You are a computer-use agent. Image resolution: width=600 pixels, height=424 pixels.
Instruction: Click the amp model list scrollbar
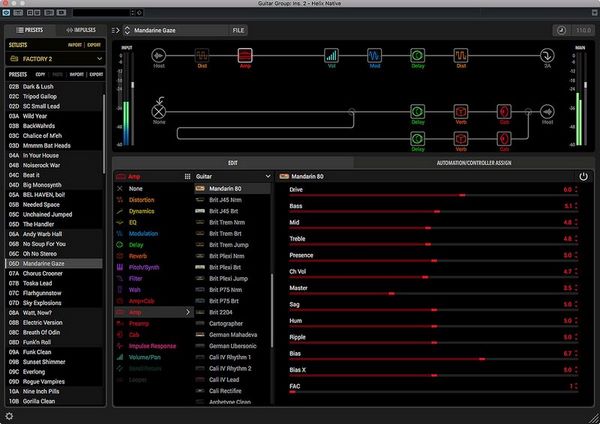272,310
